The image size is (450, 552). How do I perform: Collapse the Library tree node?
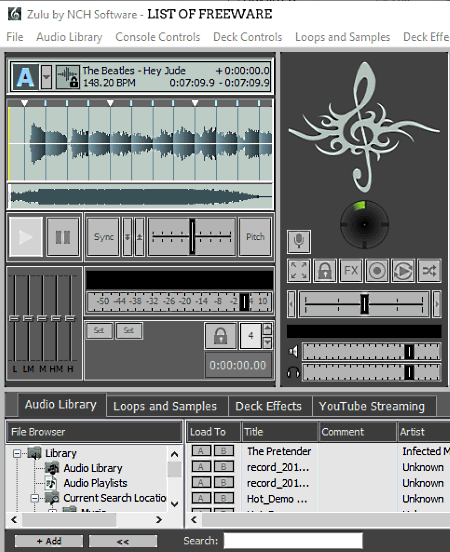pyautogui.click(x=17, y=453)
